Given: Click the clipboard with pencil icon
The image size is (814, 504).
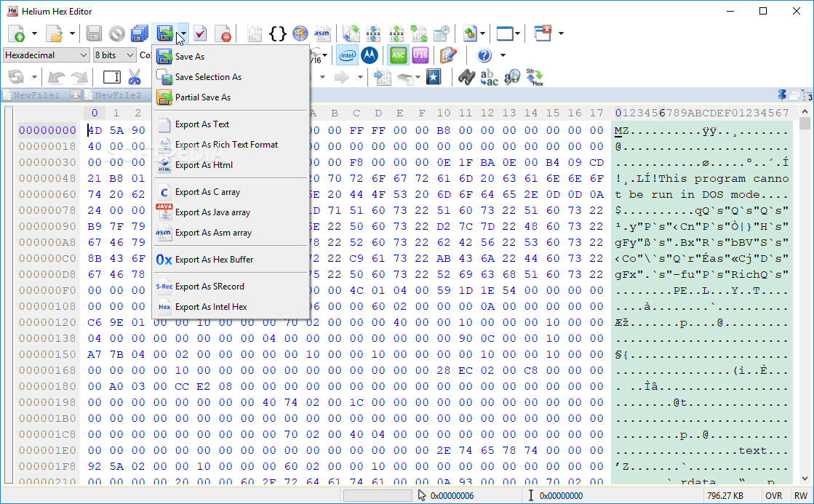Looking at the screenshot, I should coord(448,55).
